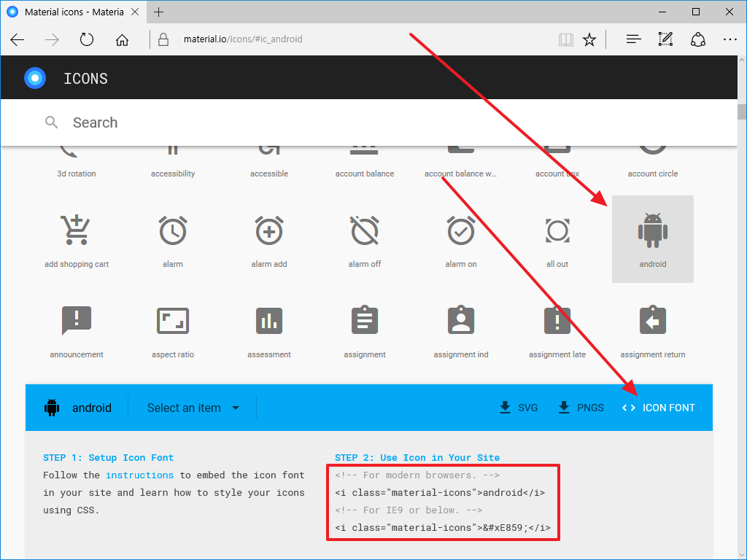Select the add shopping cart icon
Image resolution: width=747 pixels, height=560 pixels.
tap(76, 230)
